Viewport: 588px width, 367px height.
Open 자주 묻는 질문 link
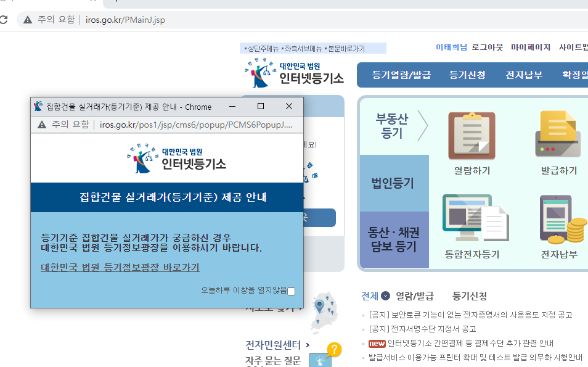[x=273, y=361]
